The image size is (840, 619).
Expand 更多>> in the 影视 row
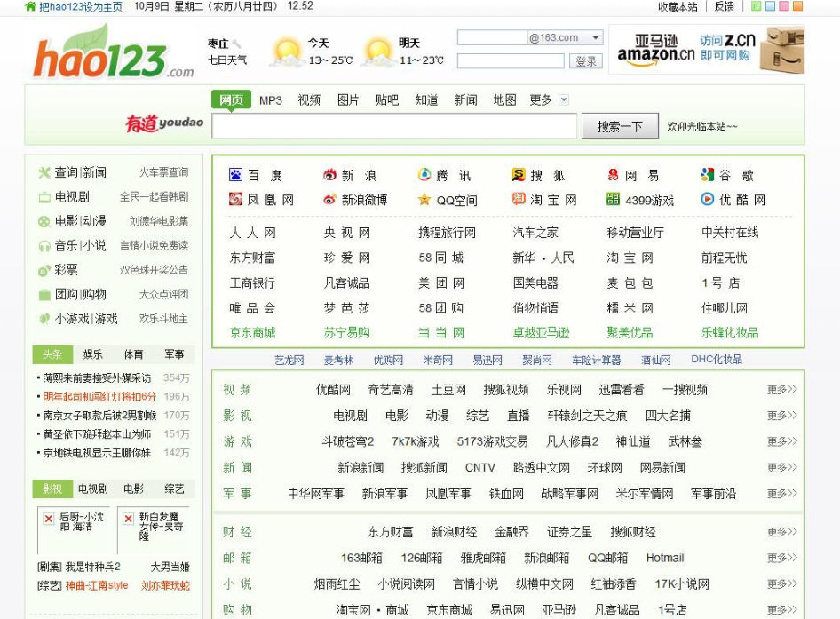[781, 416]
